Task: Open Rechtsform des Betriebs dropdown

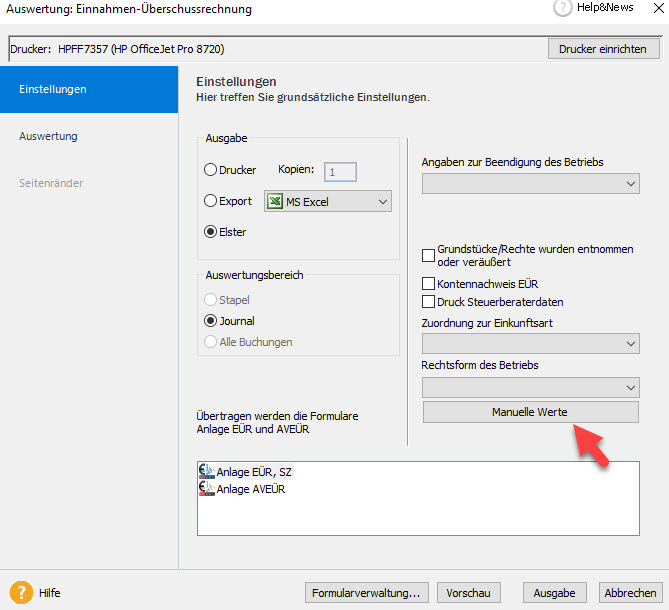Action: click(531, 387)
